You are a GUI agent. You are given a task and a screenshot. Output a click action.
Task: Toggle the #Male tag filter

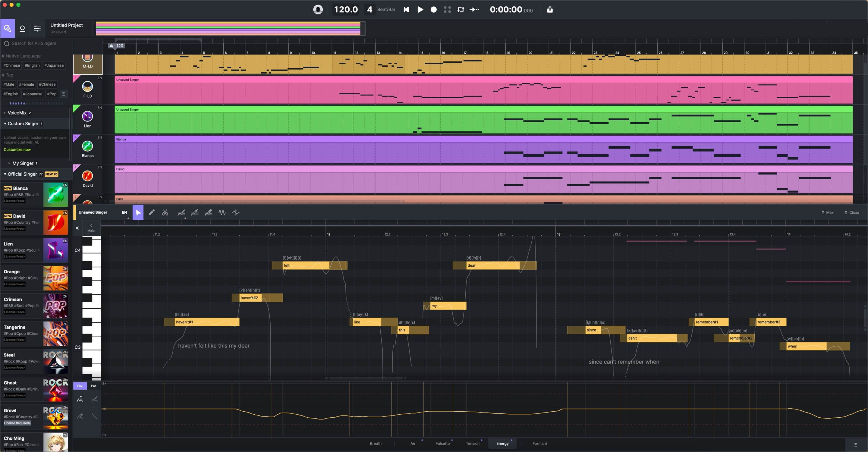click(x=9, y=84)
